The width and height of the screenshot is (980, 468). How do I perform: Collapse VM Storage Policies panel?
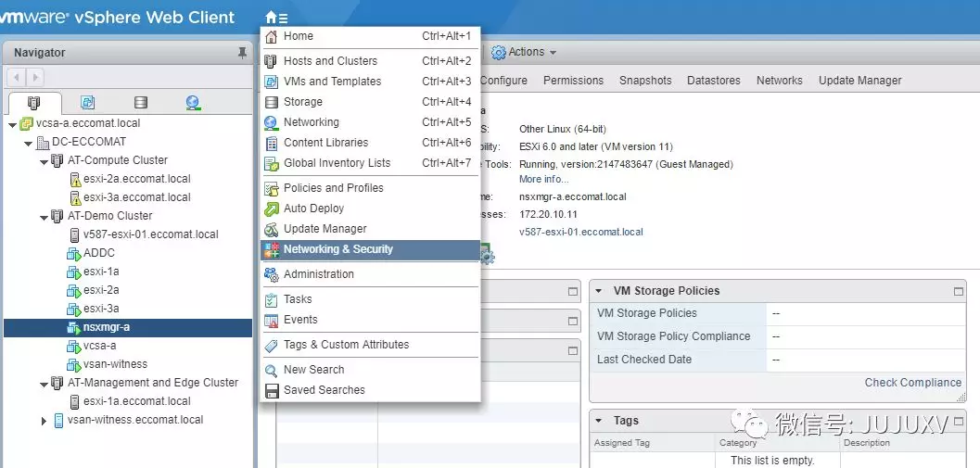click(599, 291)
